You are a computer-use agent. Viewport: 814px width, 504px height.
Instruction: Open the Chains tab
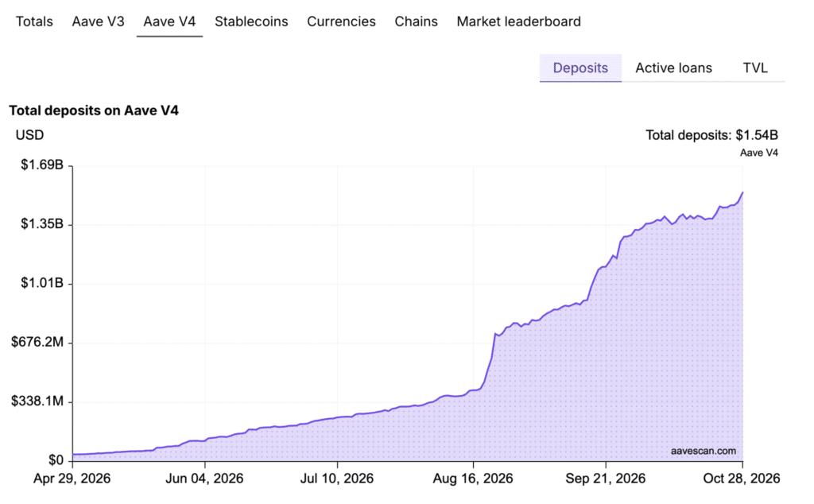(x=416, y=21)
